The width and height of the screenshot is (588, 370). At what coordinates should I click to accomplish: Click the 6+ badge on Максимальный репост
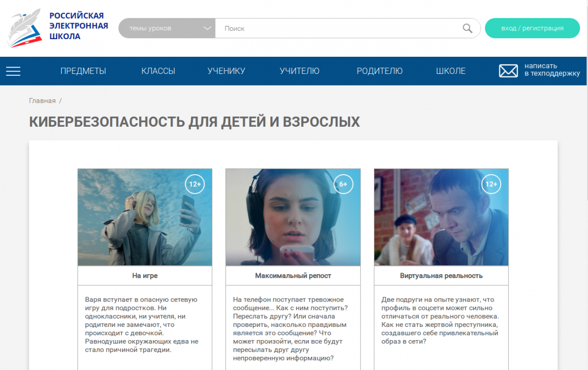pos(343,185)
